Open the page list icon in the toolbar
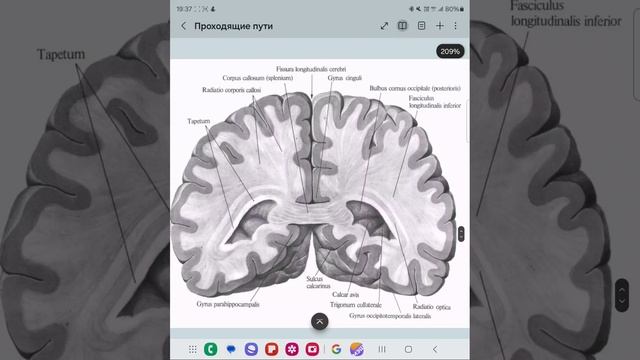The image size is (640, 360). tap(421, 26)
